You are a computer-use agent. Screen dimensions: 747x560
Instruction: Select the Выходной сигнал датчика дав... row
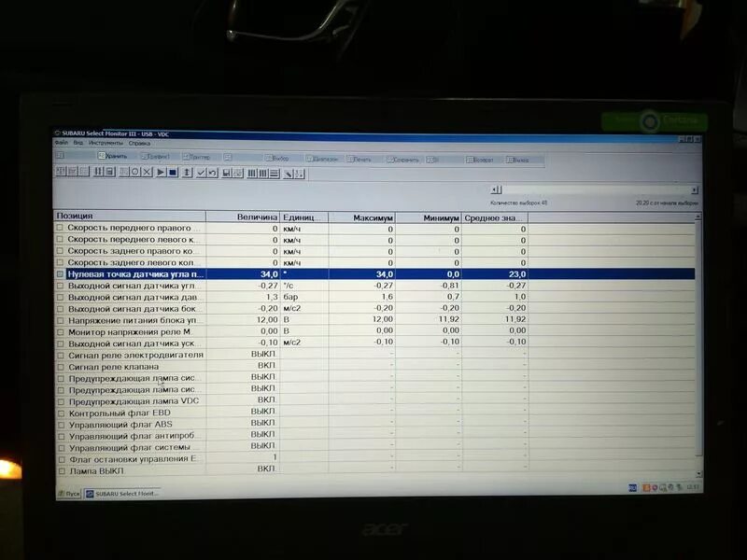click(x=374, y=297)
